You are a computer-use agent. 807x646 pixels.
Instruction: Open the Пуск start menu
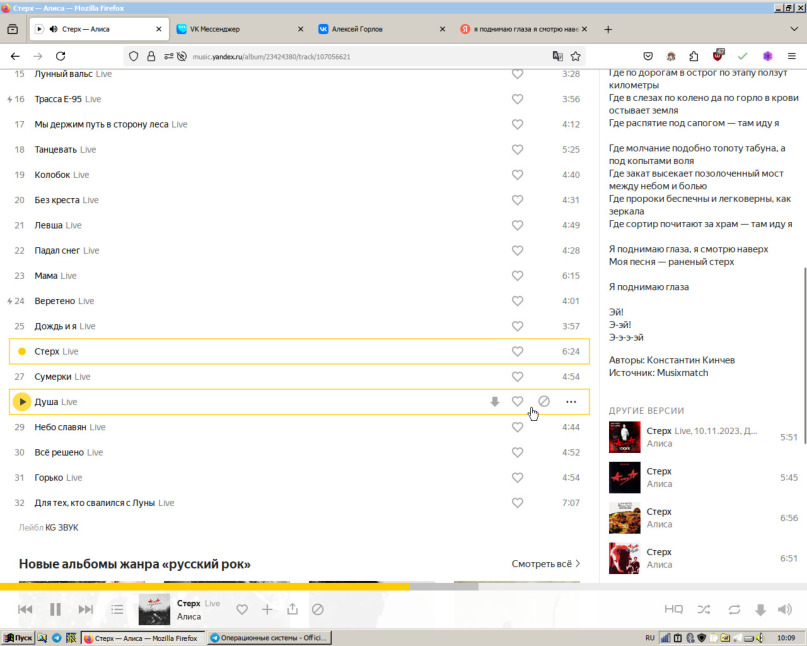tap(18, 638)
